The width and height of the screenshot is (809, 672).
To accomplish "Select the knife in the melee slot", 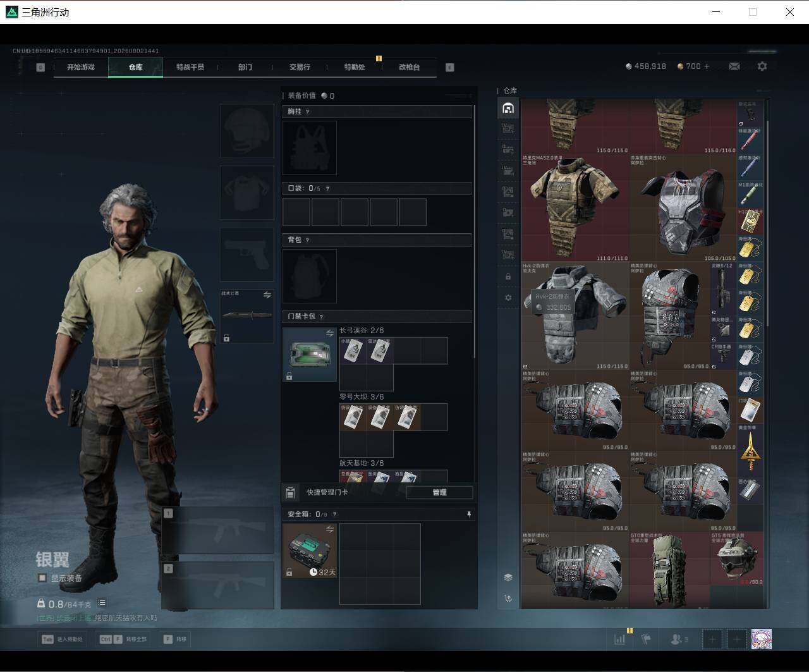I will [x=247, y=316].
